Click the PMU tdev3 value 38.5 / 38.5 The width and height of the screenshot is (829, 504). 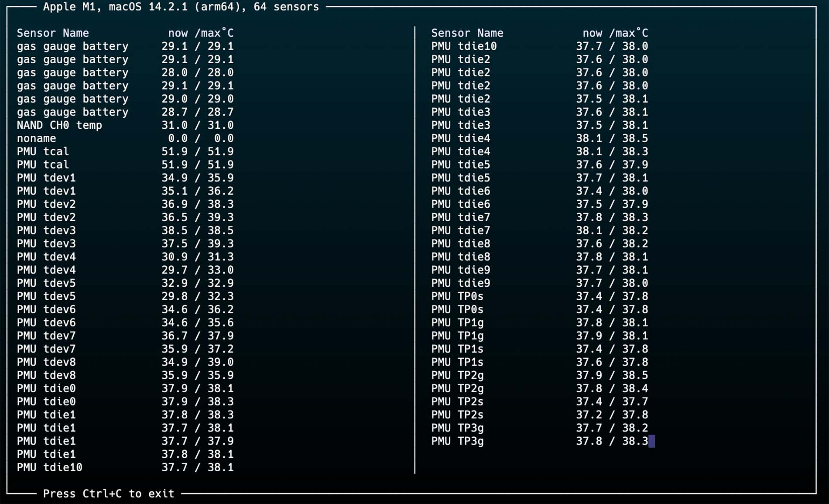[197, 230]
